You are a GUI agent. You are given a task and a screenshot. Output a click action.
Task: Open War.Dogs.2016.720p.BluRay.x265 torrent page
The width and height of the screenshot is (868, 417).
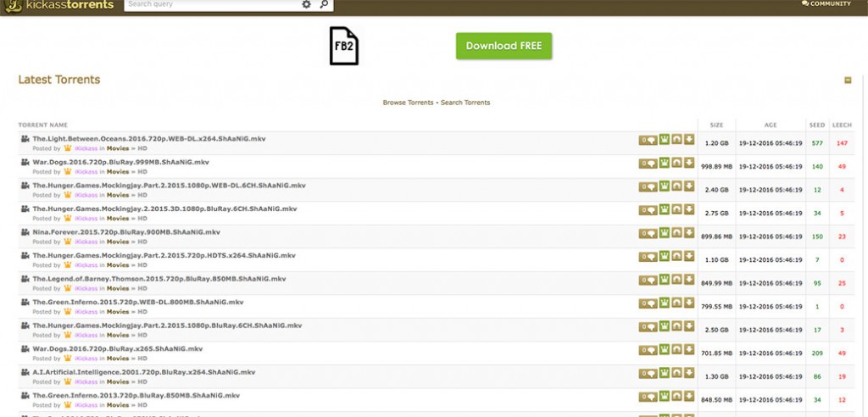(x=117, y=348)
